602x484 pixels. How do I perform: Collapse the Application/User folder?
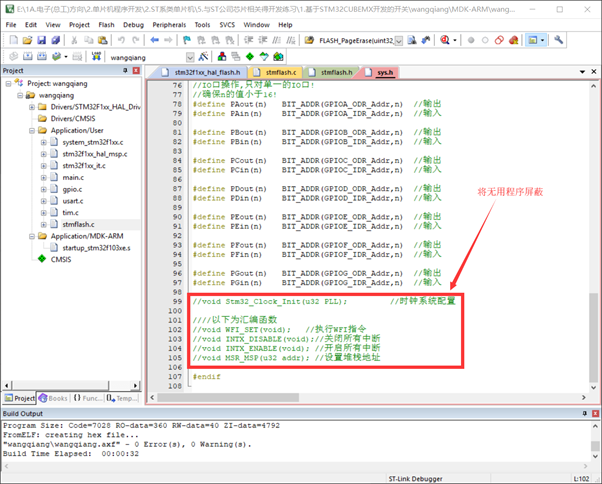[31, 130]
